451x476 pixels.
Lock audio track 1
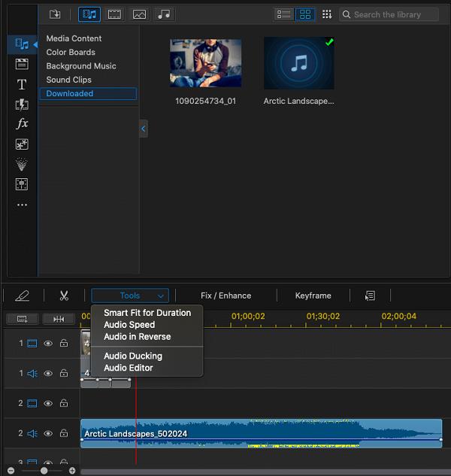[x=64, y=374]
